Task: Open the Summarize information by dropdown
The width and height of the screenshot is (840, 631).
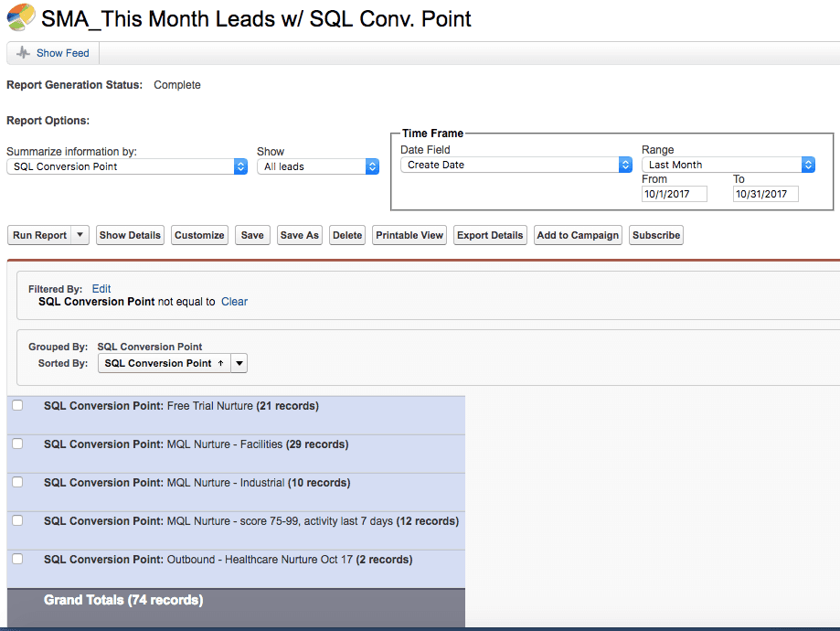Action: 127,166
